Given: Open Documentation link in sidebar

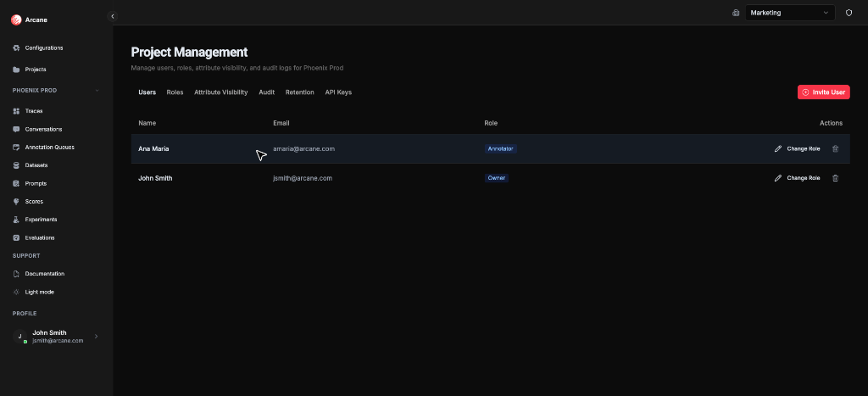Looking at the screenshot, I should coord(44,274).
